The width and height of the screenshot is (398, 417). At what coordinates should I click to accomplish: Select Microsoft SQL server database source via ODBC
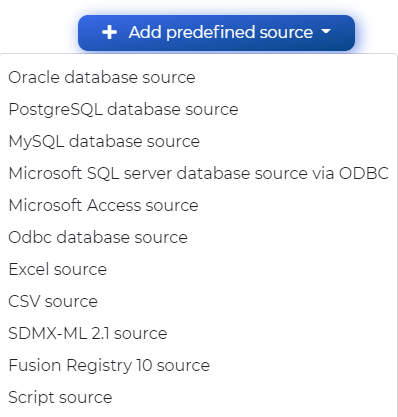[199, 173]
